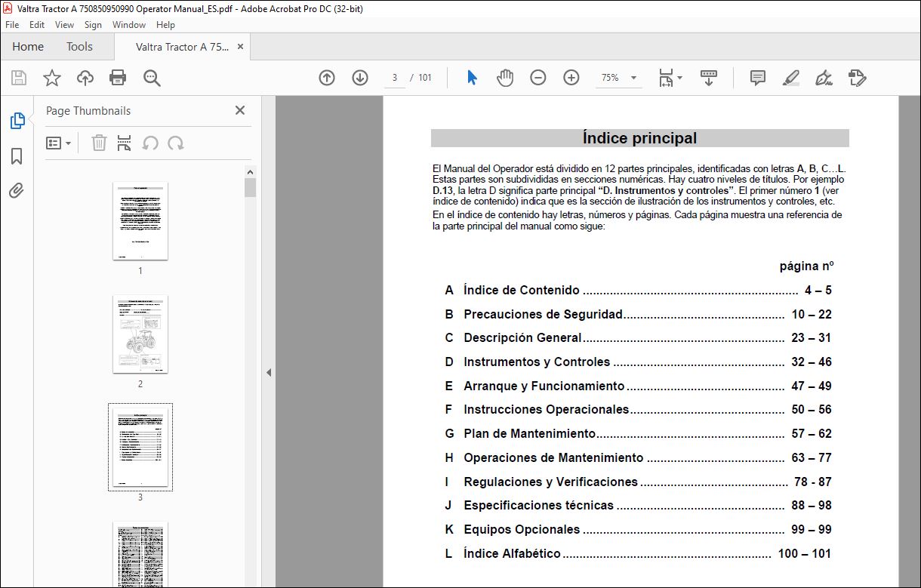Screen dimensions: 921x588
Task: Click 'Instrumentos y Controles' entry
Action: click(638, 362)
